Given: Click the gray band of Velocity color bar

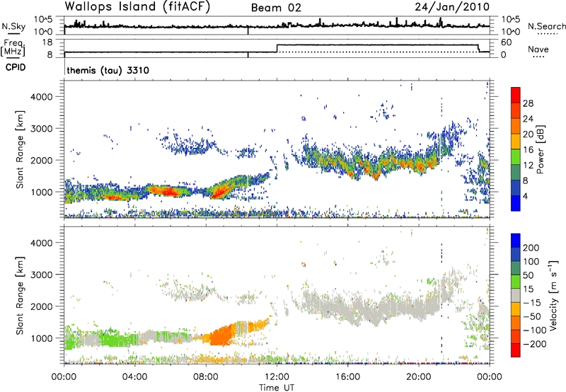Looking at the screenshot, I should click(x=516, y=296).
